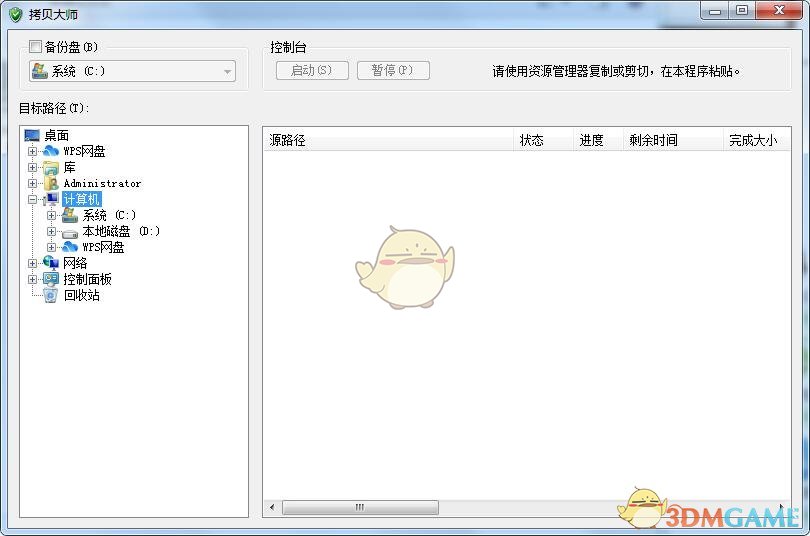The height and width of the screenshot is (536, 810).
Task: Click the 进度 column header
Action: click(598, 140)
